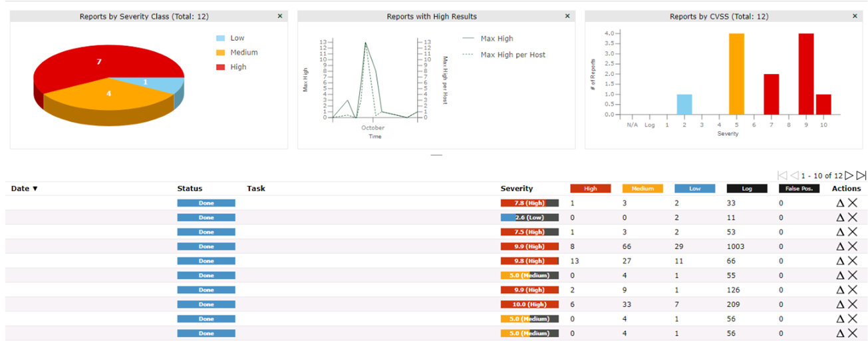Click the Done status of the 10.0 (High) report
This screenshot has width=868, height=341.
tap(206, 304)
